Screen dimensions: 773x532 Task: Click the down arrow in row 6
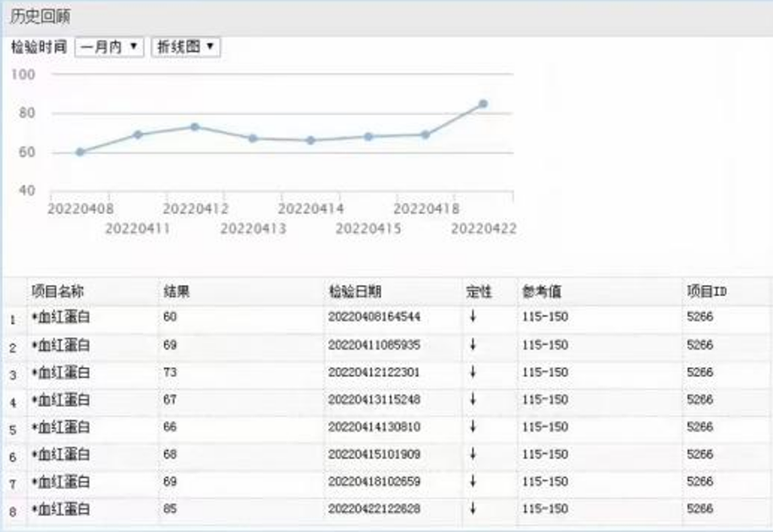tap(473, 453)
